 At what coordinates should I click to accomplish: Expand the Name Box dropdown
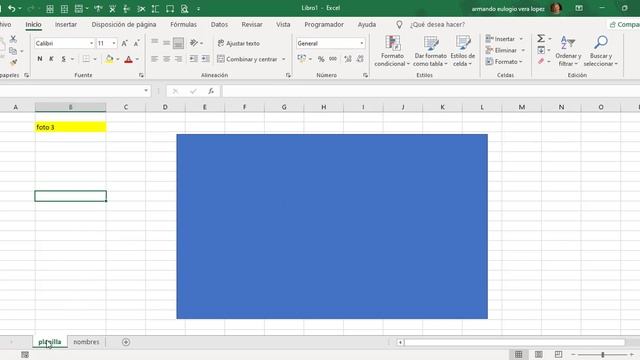[146, 91]
